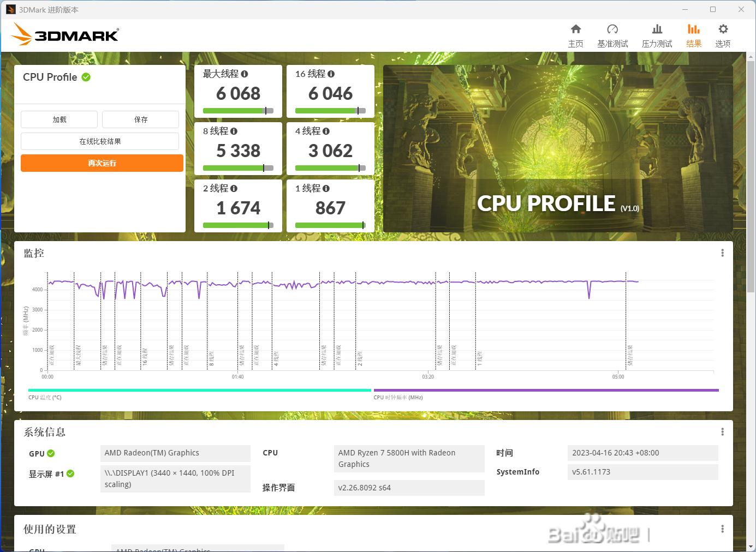Screen dimensions: 756x552
Task: Open the 系统信息 panel three-dot menu
Action: coord(722,432)
